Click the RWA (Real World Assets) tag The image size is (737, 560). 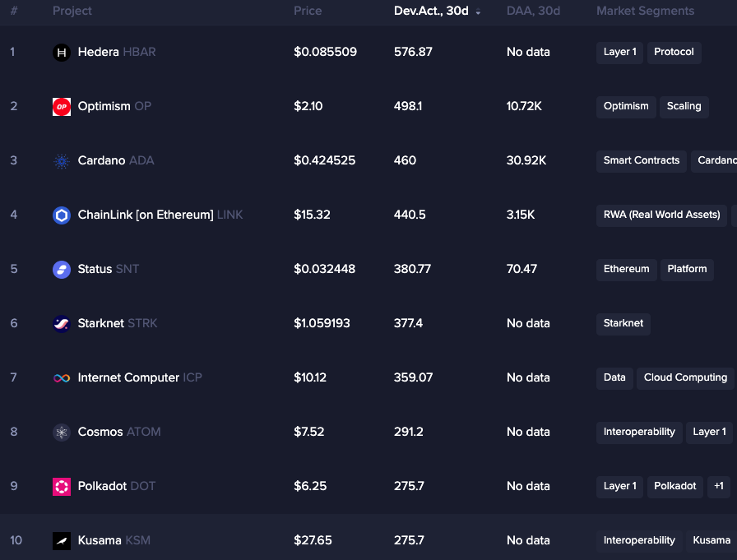(661, 215)
